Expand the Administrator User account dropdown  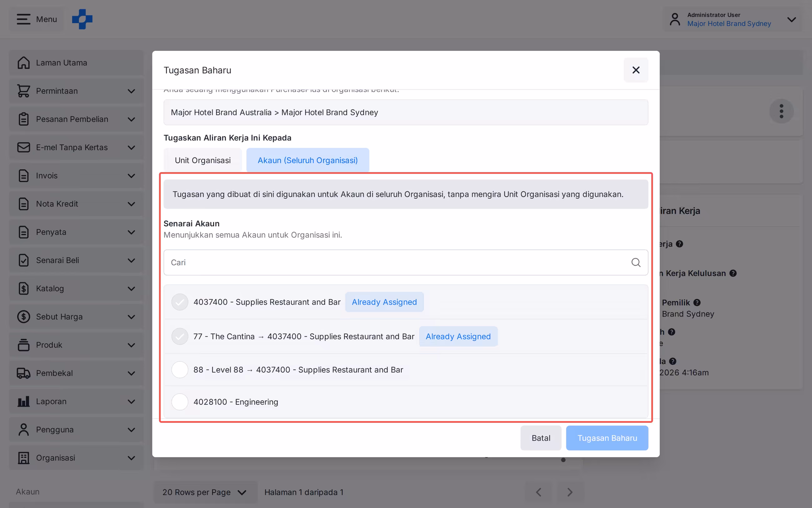[791, 19]
